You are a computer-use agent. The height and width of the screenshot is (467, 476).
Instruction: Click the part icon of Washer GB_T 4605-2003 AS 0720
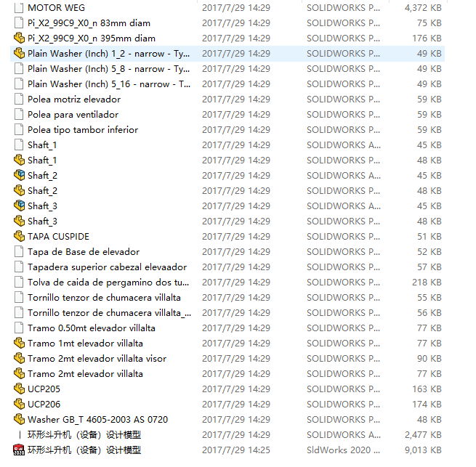[x=19, y=419]
